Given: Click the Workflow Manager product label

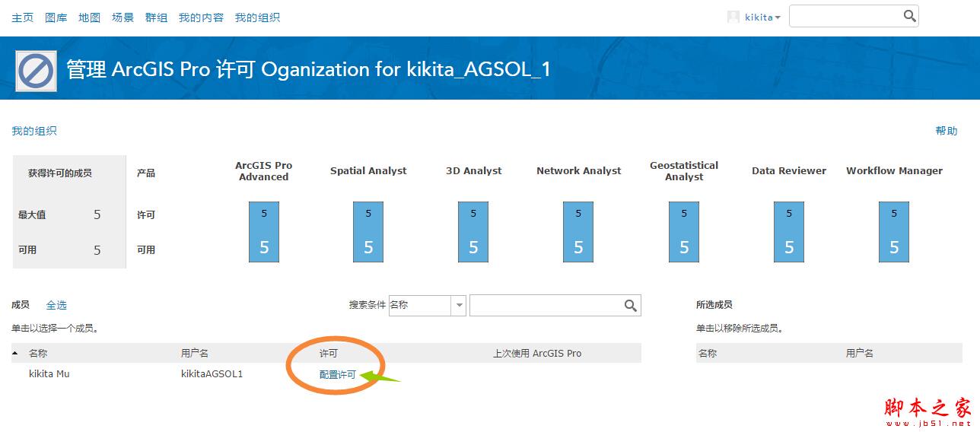Looking at the screenshot, I should click(x=894, y=171).
